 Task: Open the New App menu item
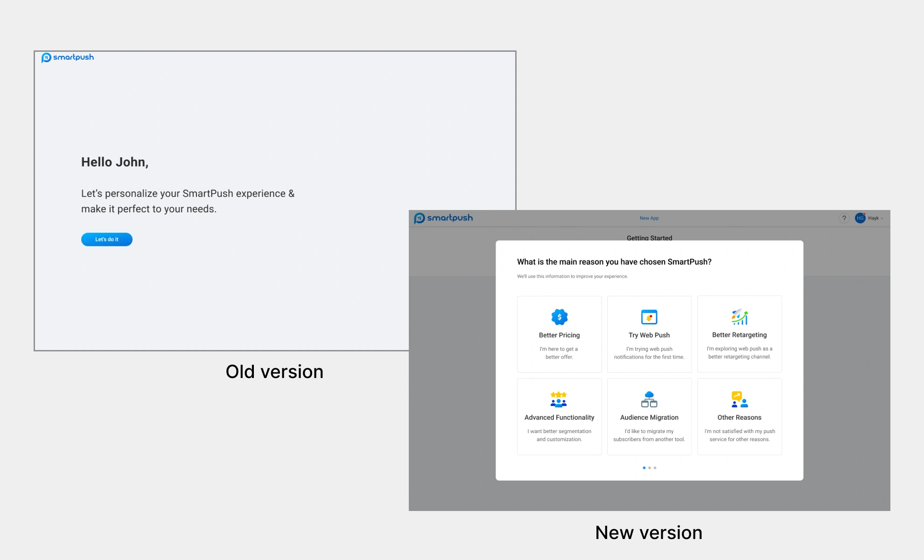coord(649,218)
